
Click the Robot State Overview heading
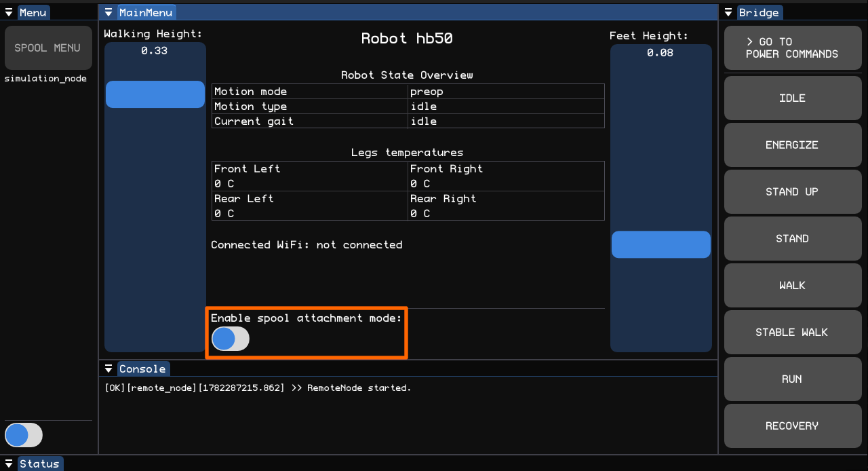tap(407, 75)
